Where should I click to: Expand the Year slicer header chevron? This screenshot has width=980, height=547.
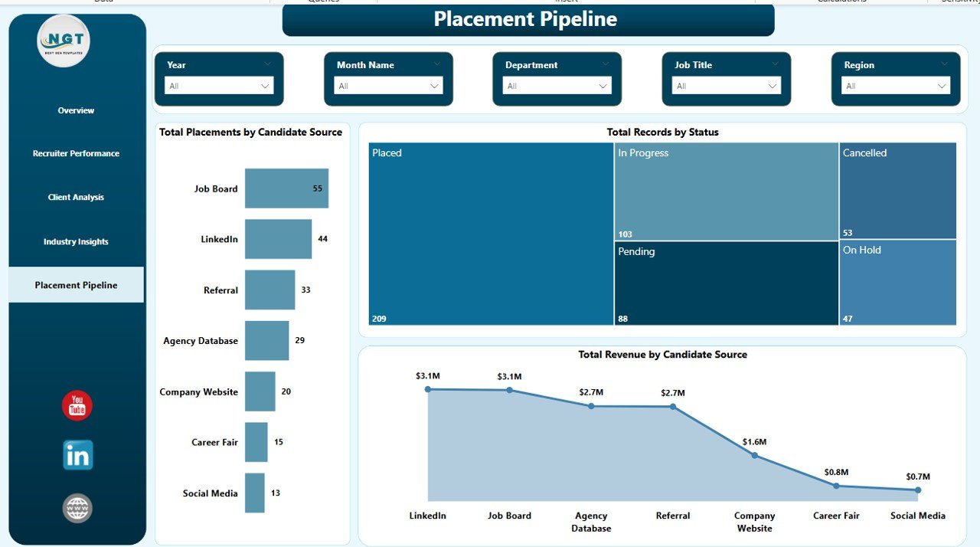[268, 64]
